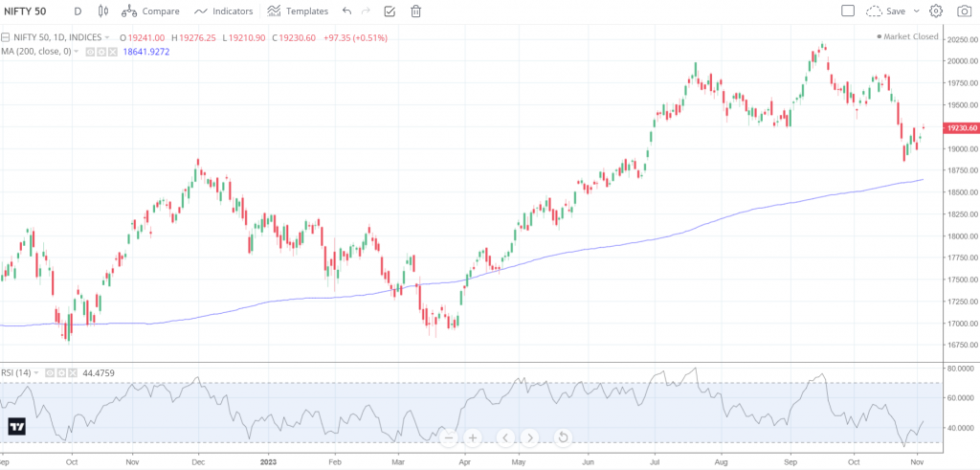Open the candlestick chart style selector
Viewport: 980px width, 470px height.
[x=103, y=11]
